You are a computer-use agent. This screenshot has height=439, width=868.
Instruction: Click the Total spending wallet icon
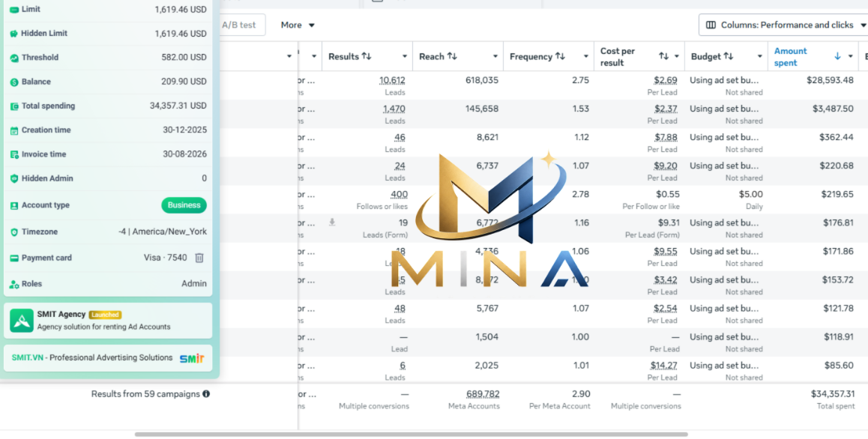click(14, 106)
